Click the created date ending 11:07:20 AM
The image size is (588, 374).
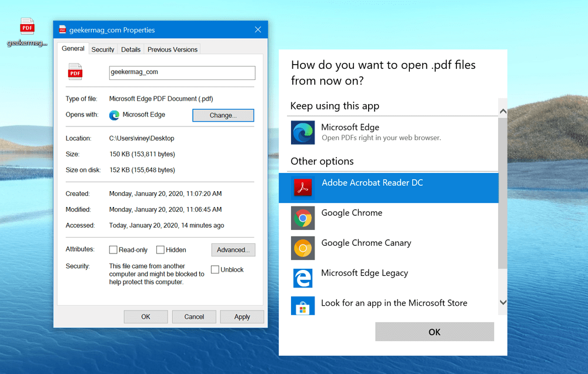point(165,193)
